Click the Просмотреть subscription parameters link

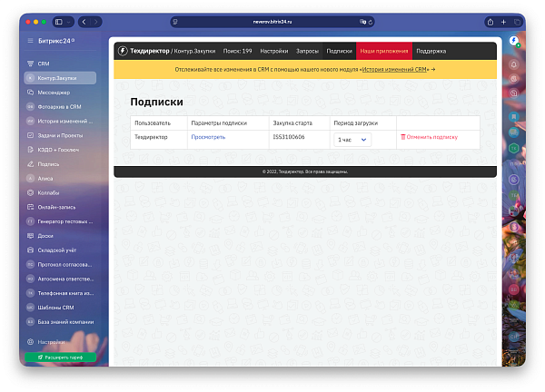click(x=208, y=137)
